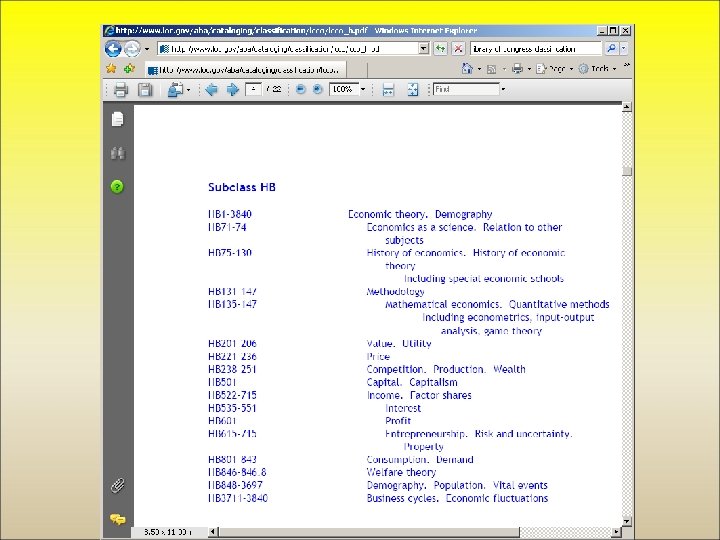Click the PDF Find text field
The width and height of the screenshot is (720, 540).
[x=466, y=89]
